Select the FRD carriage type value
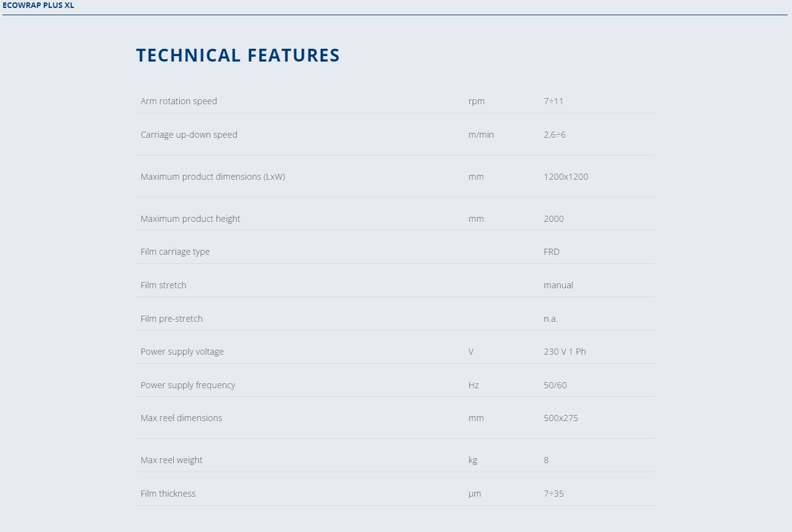Image resolution: width=792 pixels, height=532 pixels. coord(552,252)
